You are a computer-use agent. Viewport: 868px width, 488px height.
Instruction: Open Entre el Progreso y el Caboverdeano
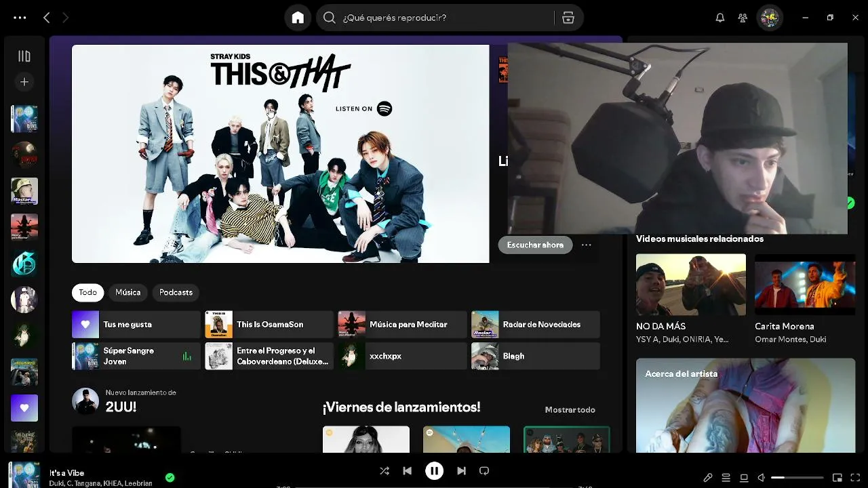[x=269, y=356]
